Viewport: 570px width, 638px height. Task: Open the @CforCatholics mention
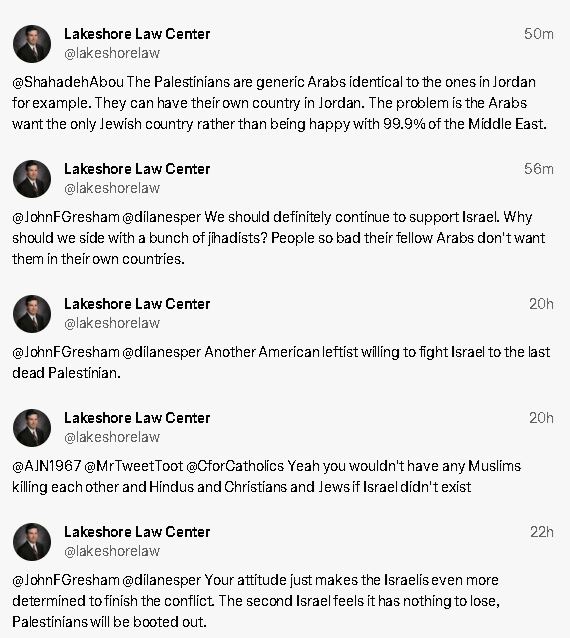pos(235,466)
